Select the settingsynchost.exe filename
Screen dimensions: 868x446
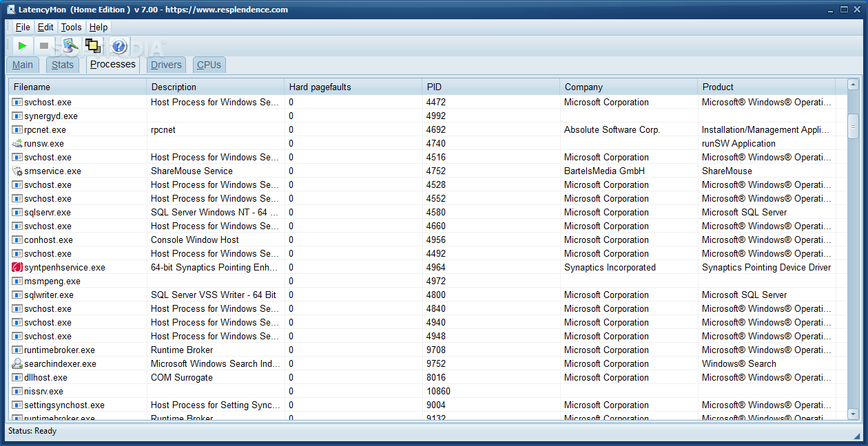(64, 405)
